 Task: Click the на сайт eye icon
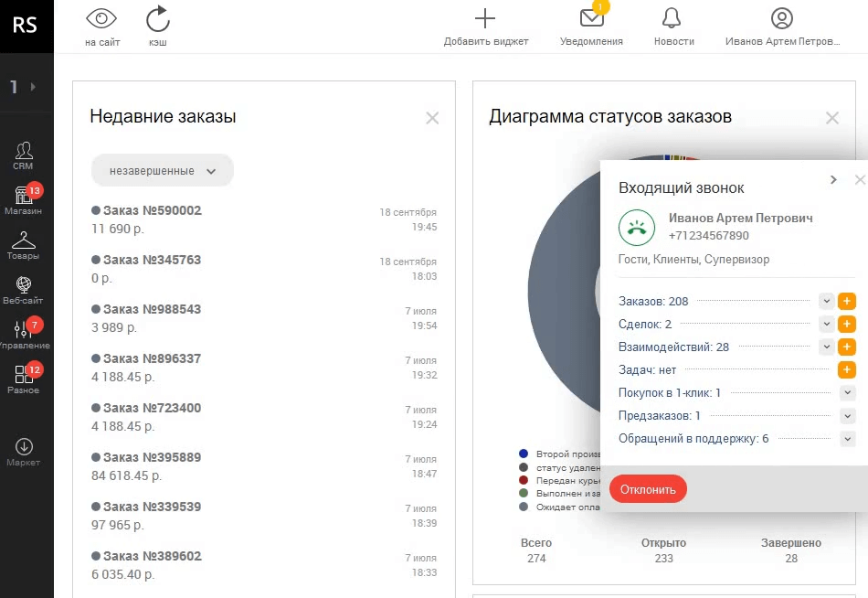coord(102,20)
